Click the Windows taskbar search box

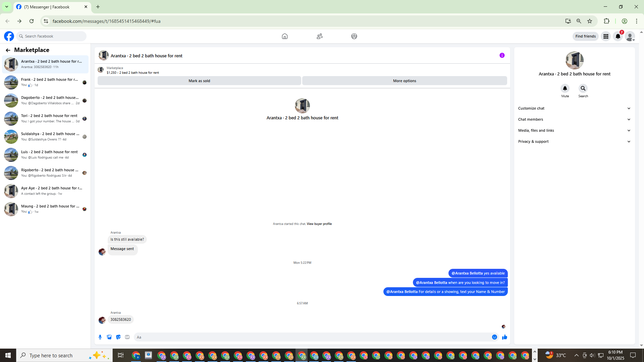tap(64, 355)
